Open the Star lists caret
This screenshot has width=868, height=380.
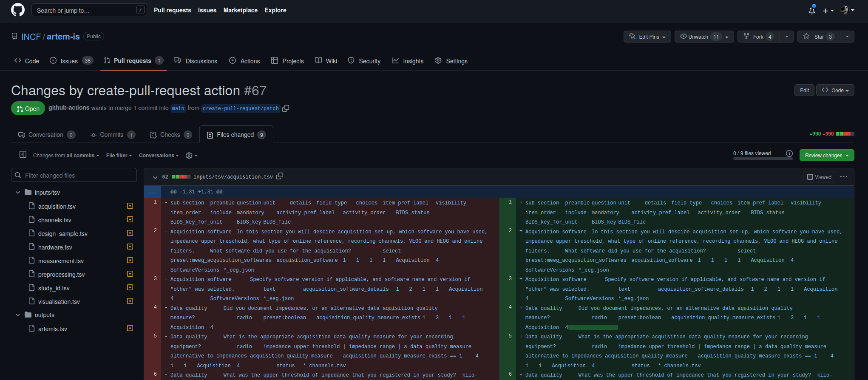click(847, 37)
